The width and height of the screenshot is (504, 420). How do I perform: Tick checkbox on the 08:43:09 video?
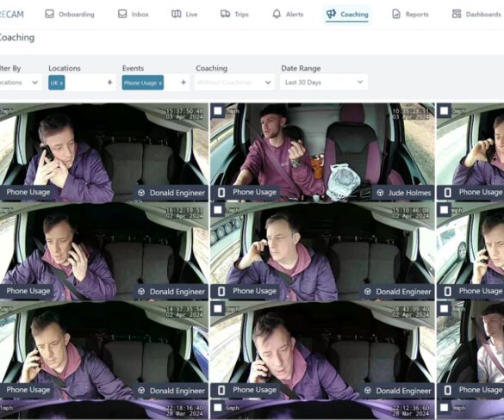[218, 309]
